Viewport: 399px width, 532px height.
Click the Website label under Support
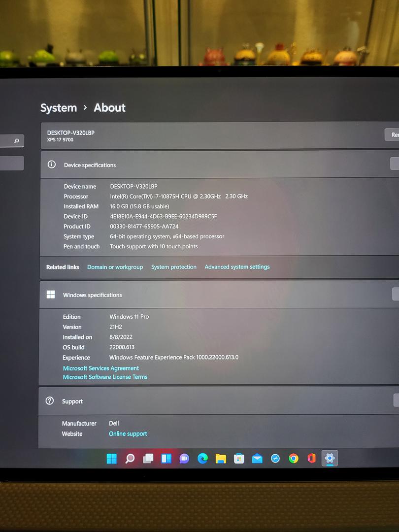72,433
